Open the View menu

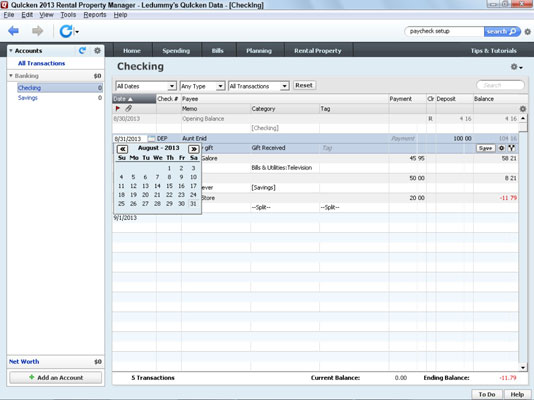[46, 15]
